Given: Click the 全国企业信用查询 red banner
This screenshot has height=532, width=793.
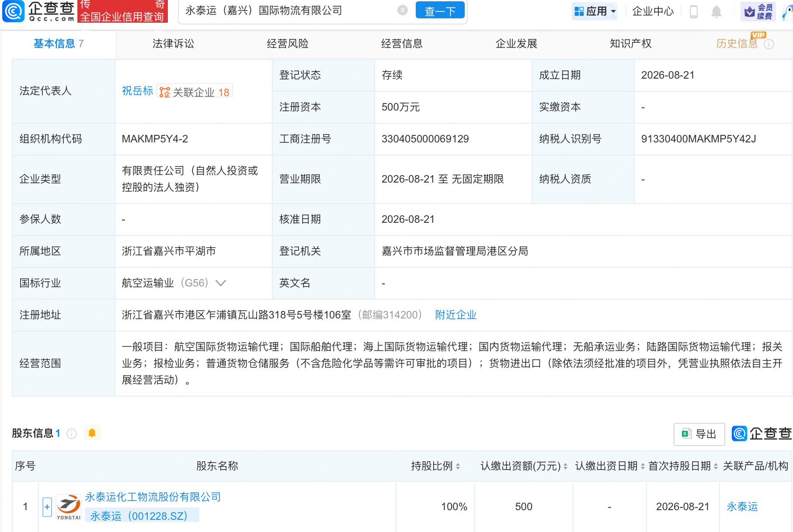Looking at the screenshot, I should (122, 11).
